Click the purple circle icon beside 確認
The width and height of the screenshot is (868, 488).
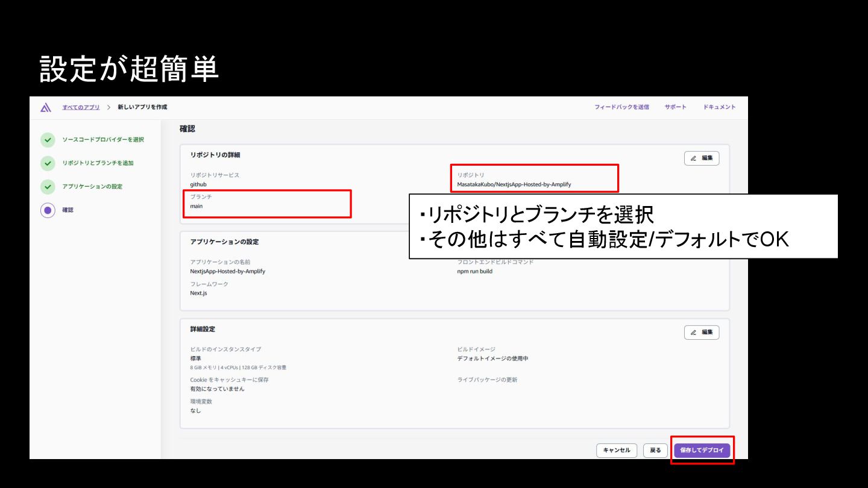(x=48, y=210)
